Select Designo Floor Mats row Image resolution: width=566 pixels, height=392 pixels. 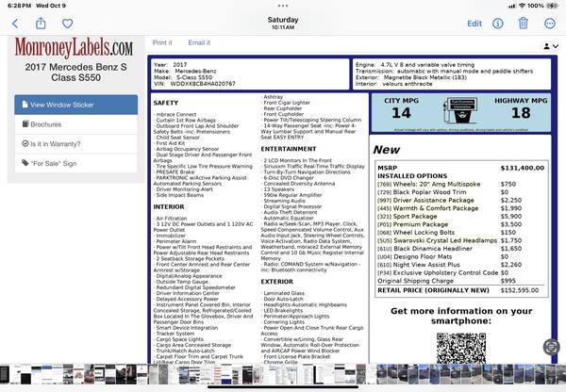point(461,256)
